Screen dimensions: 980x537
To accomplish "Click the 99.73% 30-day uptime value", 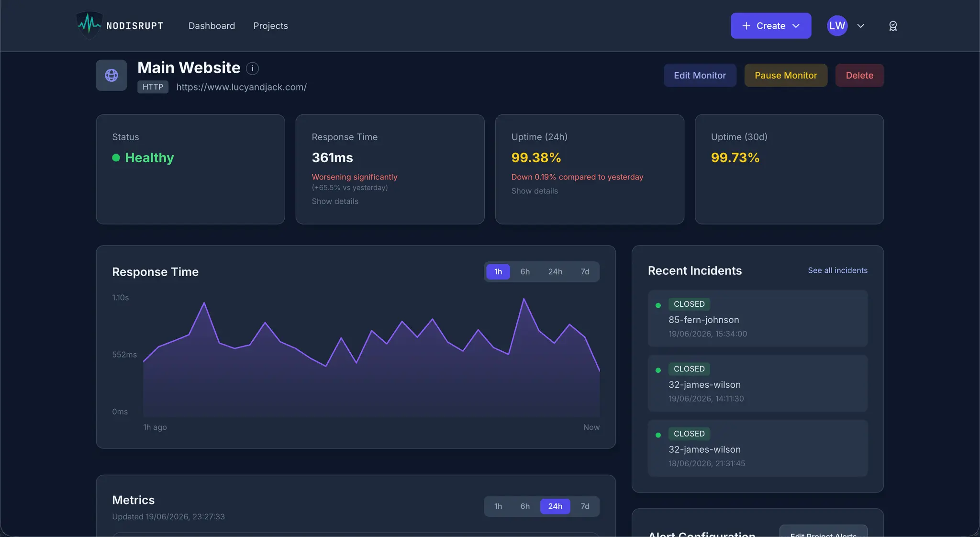I will tap(735, 157).
